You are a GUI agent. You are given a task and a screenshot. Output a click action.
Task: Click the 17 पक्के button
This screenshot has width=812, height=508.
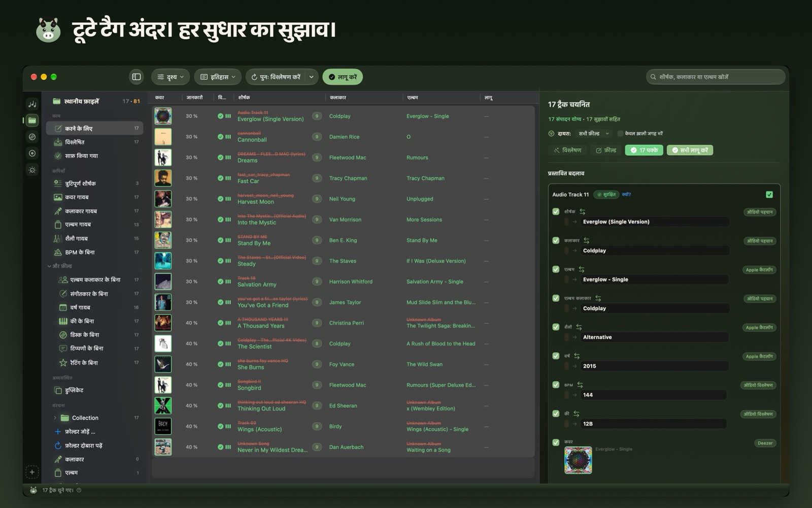tap(644, 150)
